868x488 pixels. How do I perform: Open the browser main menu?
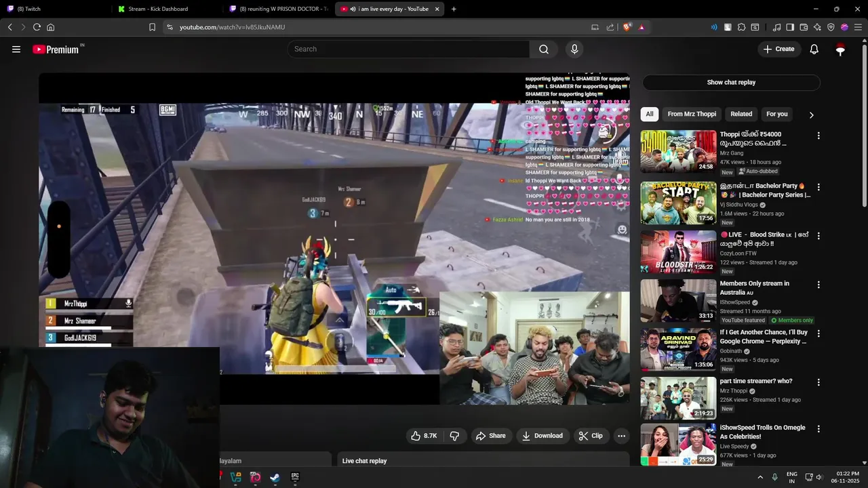pyautogui.click(x=858, y=27)
